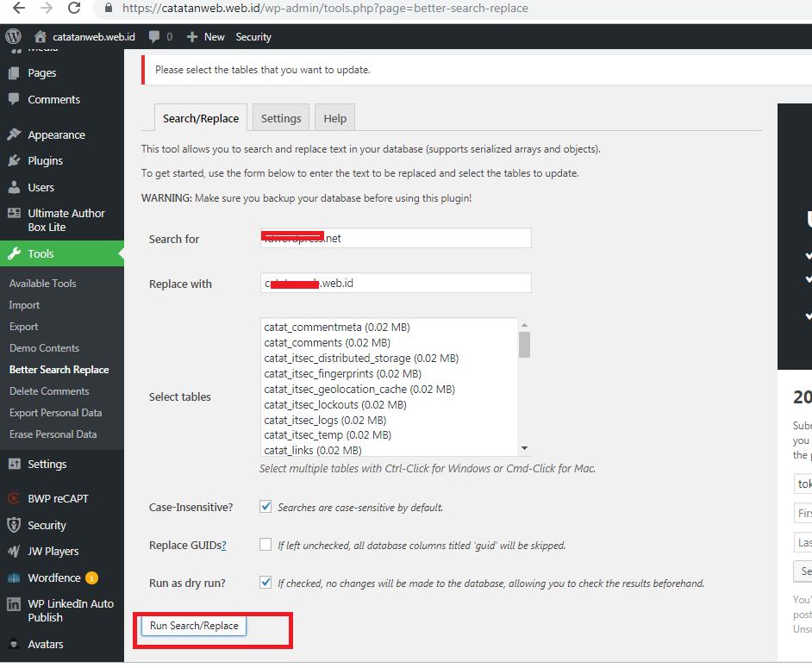Click the browser reload icon

(x=74, y=9)
